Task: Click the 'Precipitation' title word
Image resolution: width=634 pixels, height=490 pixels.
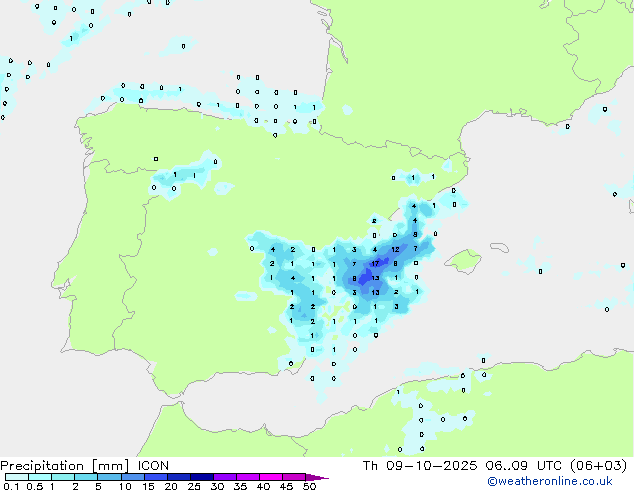Action: click(42, 466)
